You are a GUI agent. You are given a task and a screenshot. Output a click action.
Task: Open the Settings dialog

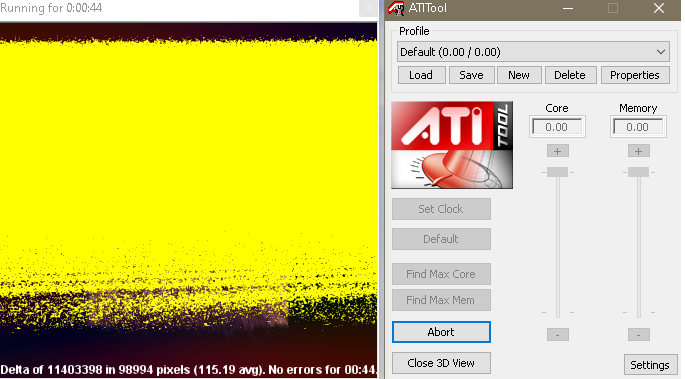pos(650,365)
